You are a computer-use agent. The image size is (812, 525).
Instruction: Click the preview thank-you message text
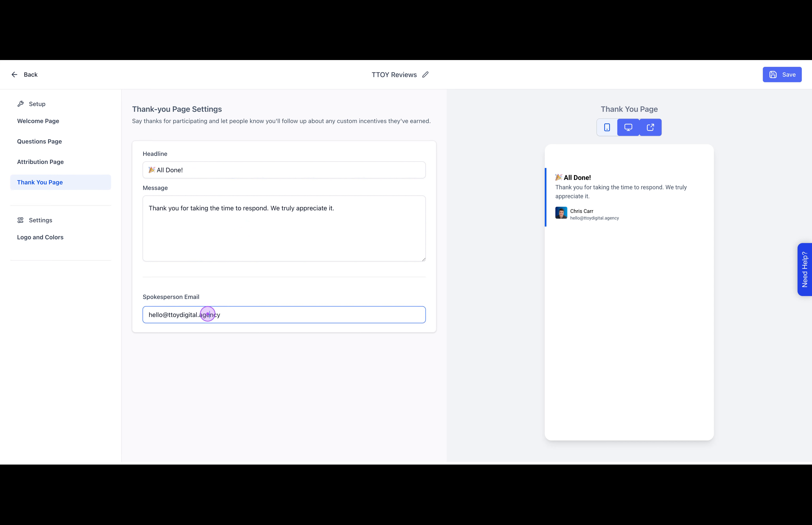[x=621, y=192]
